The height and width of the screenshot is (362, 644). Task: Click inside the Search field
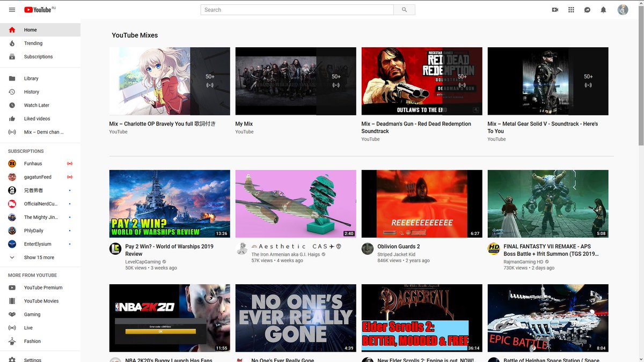click(x=297, y=10)
